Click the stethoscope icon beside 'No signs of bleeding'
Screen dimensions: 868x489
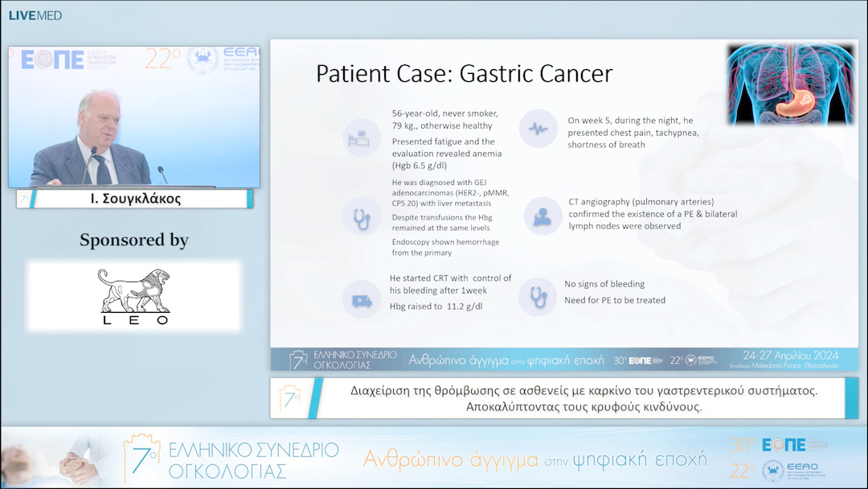(538, 295)
